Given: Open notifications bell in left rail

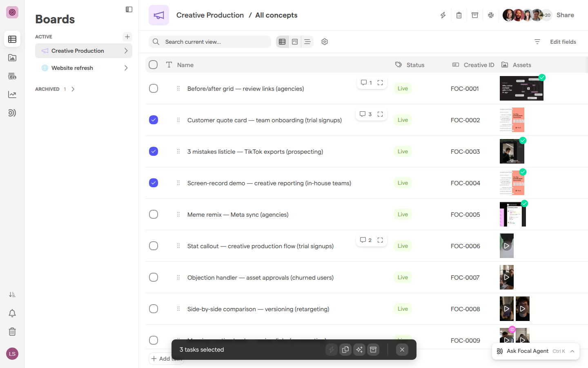Looking at the screenshot, I should click(12, 313).
